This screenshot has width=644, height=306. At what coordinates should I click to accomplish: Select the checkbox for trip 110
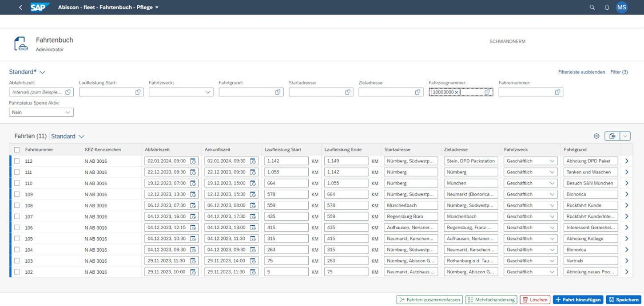(x=17, y=183)
